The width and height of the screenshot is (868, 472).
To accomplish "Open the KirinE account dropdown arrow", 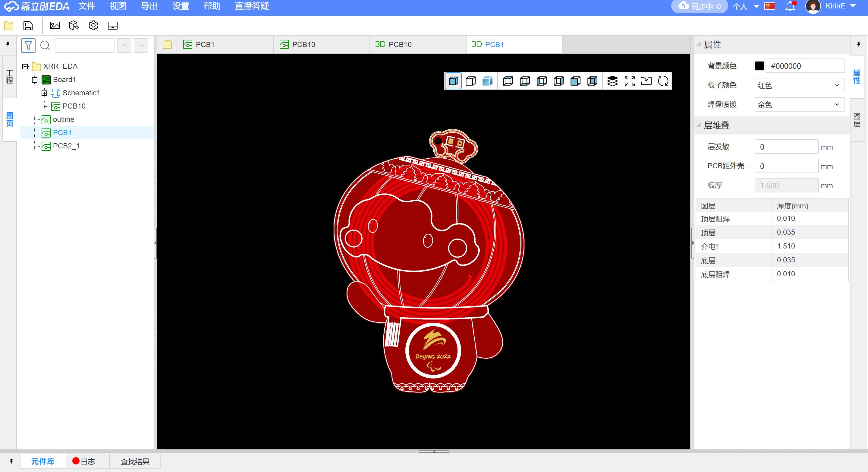I will pos(853,6).
